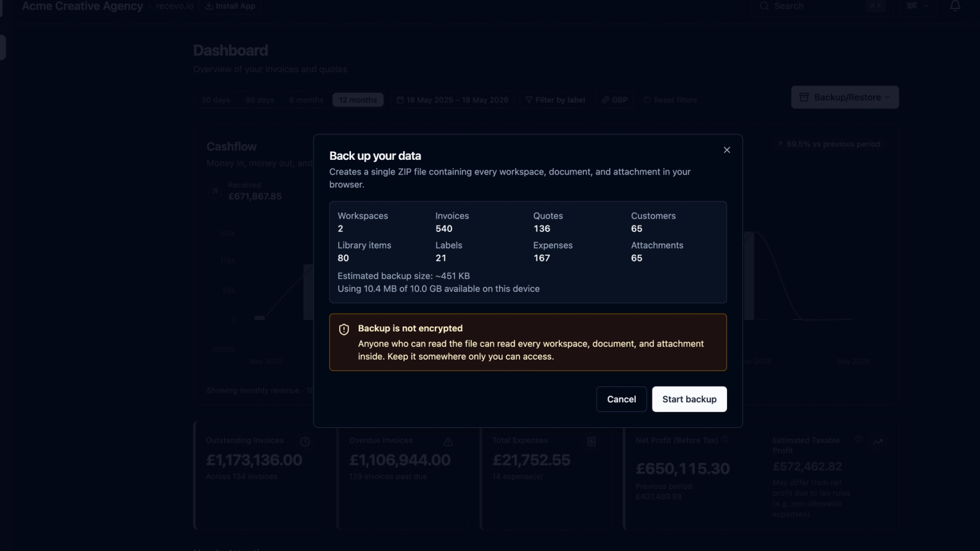Select the 6 months range tab
This screenshot has height=551, width=980.
(306, 100)
